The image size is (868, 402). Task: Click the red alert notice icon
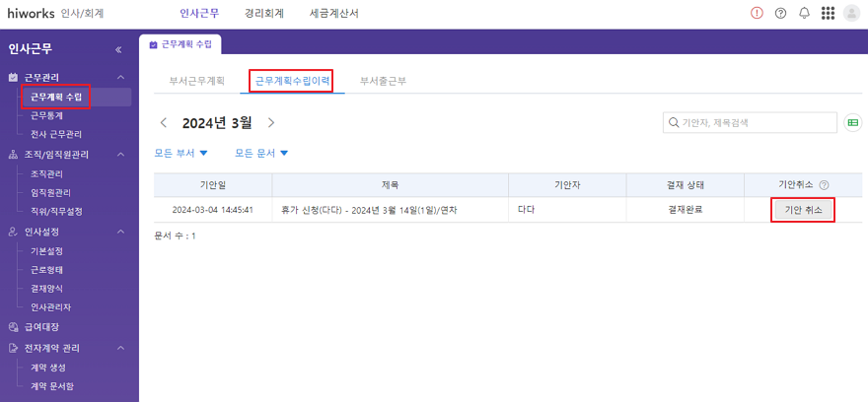[x=757, y=14]
